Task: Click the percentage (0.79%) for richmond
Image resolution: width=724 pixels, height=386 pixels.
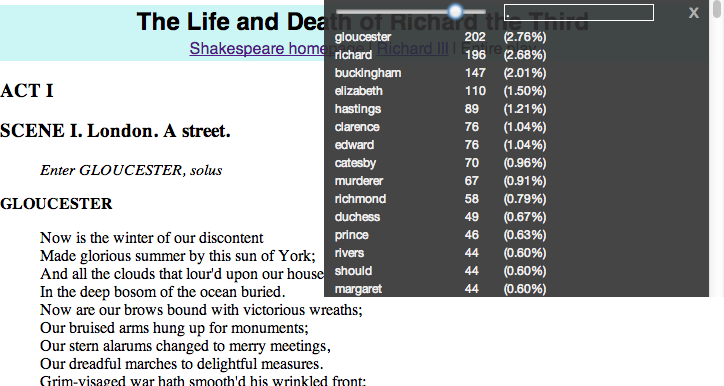Action: (525, 199)
